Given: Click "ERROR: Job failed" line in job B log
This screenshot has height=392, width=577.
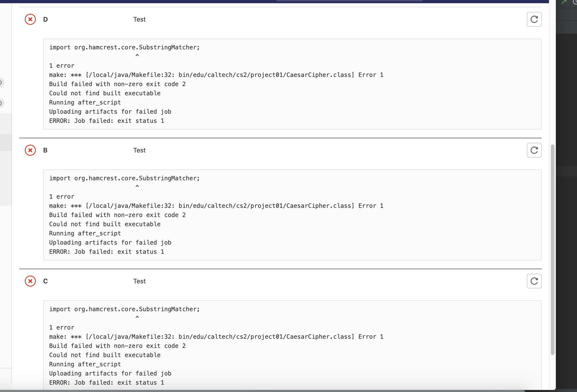Looking at the screenshot, I should 107,252.
